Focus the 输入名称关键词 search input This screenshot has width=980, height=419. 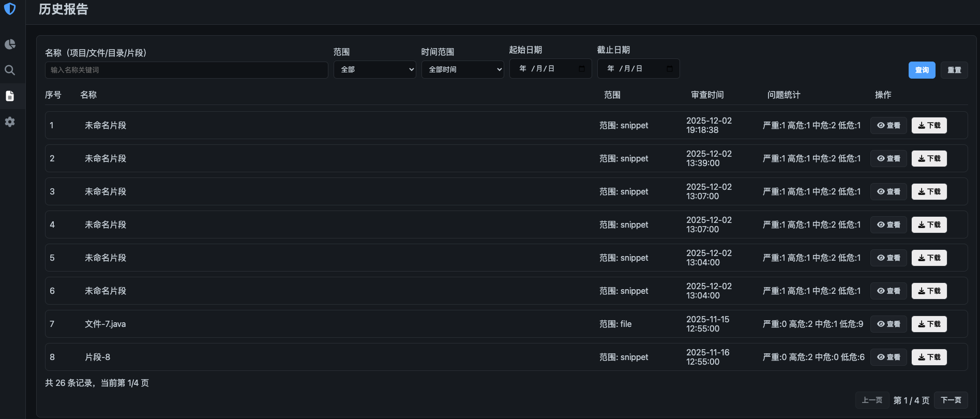point(186,70)
